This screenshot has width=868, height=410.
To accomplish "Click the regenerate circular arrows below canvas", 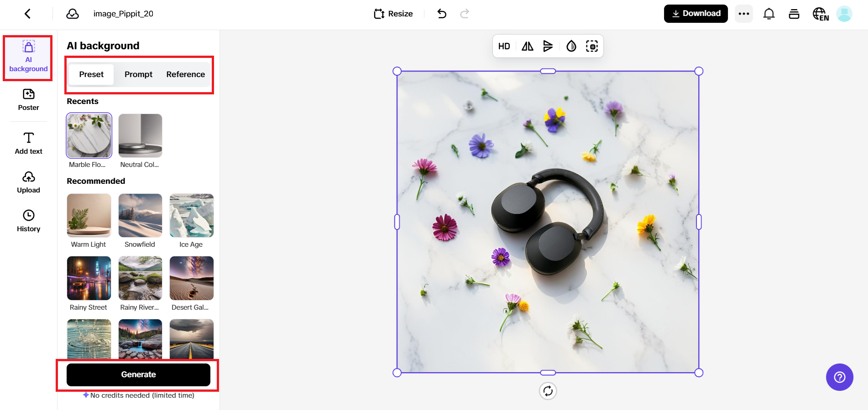I will coord(548,391).
